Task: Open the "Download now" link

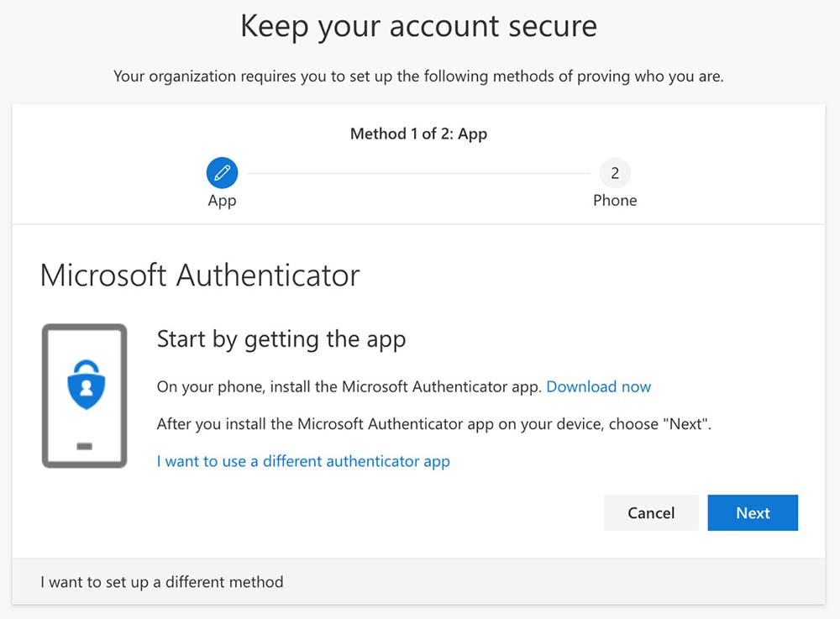Action: point(598,387)
